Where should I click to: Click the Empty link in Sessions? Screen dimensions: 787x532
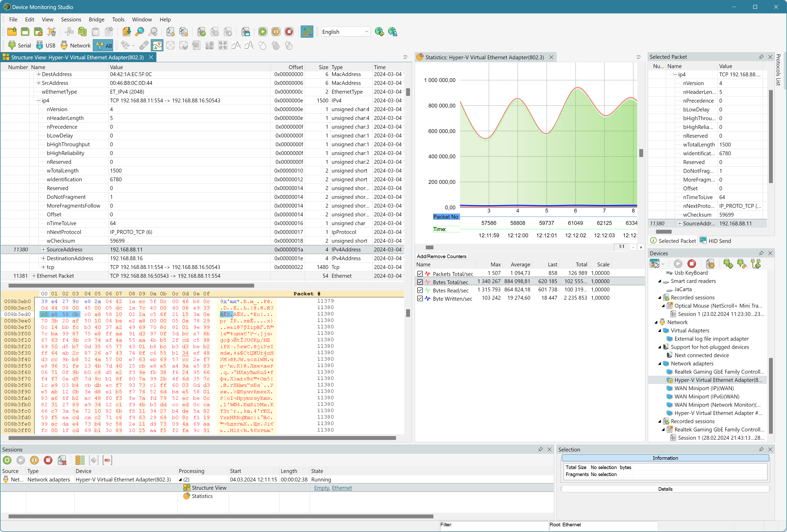click(x=321, y=488)
